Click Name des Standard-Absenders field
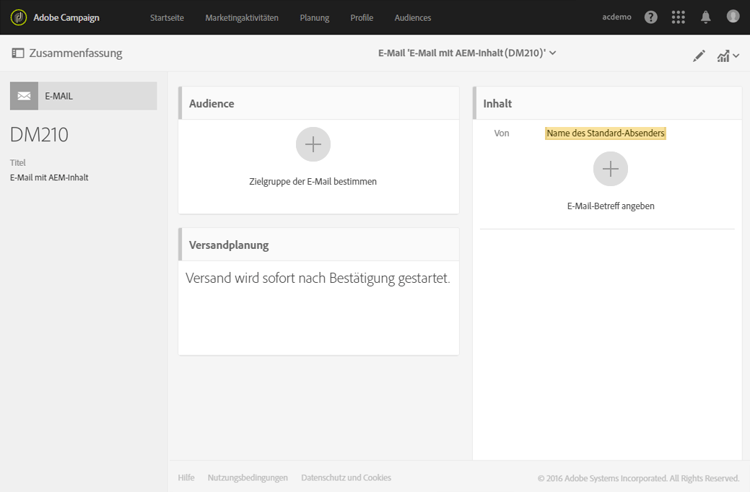 (x=605, y=133)
